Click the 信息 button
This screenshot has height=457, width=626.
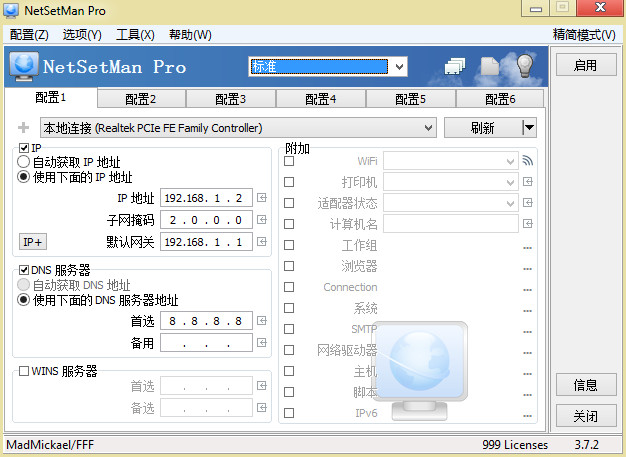point(586,385)
